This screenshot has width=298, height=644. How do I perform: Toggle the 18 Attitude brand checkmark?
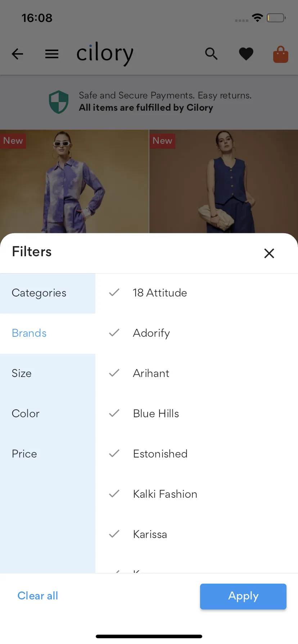point(114,293)
